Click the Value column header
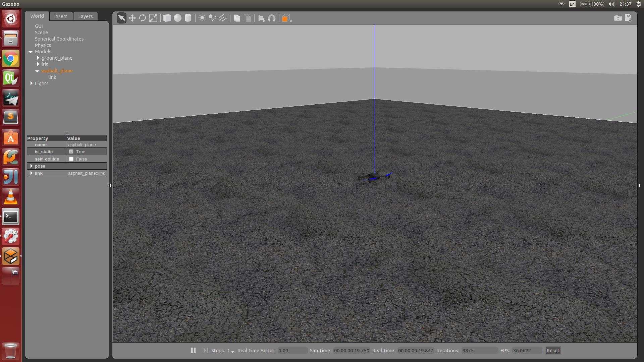 (87, 138)
